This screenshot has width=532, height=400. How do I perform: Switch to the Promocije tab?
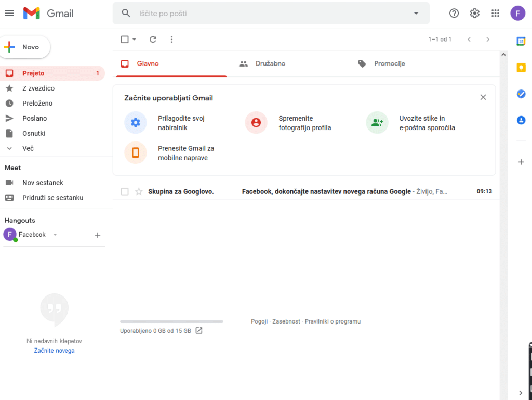coord(409,63)
